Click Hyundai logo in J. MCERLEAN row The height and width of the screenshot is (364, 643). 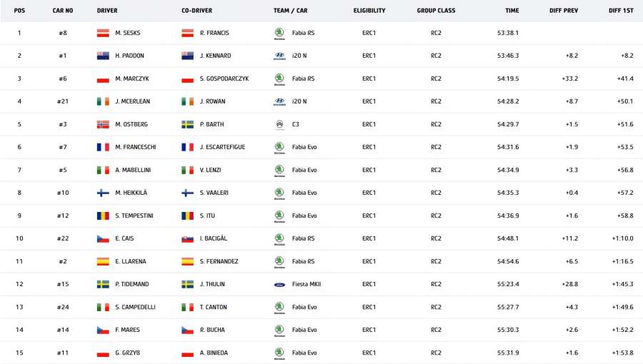279,101
